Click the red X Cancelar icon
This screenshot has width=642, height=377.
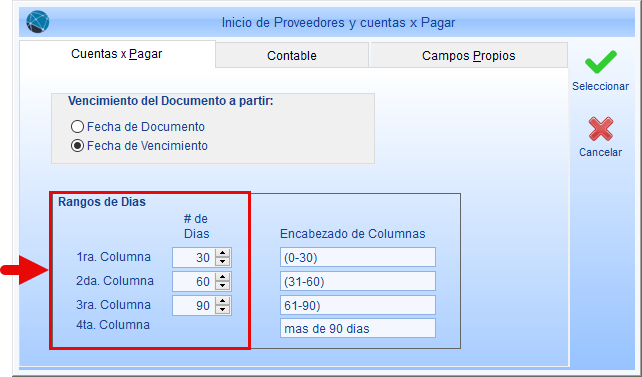[601, 129]
